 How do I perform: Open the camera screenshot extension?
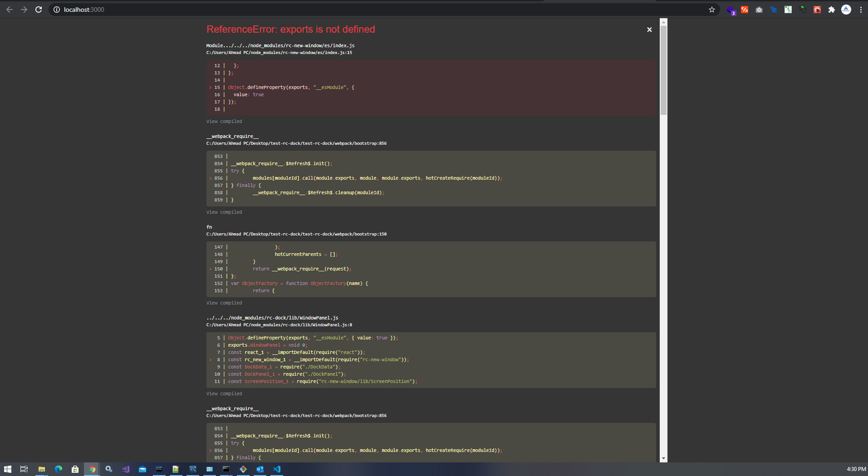pyautogui.click(x=759, y=10)
